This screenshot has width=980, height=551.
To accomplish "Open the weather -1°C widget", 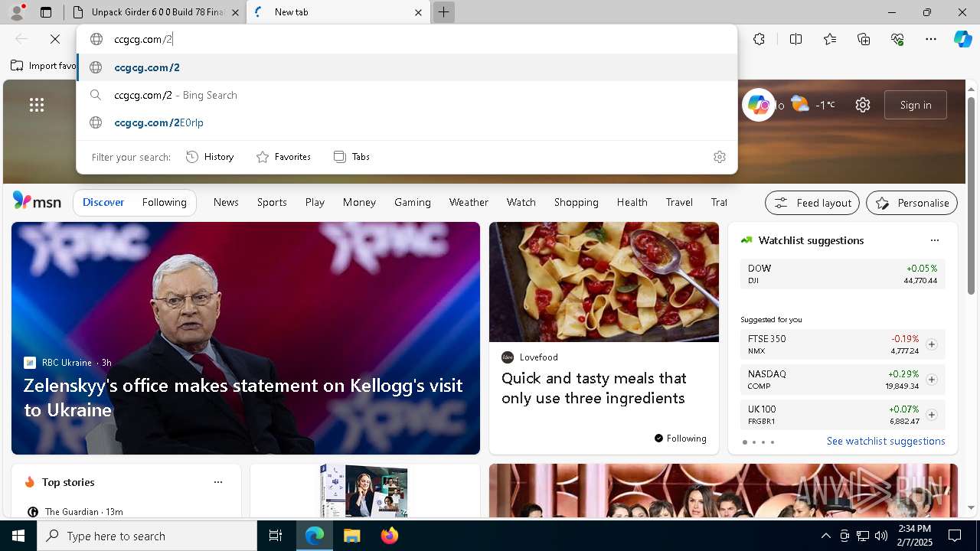I will point(812,104).
